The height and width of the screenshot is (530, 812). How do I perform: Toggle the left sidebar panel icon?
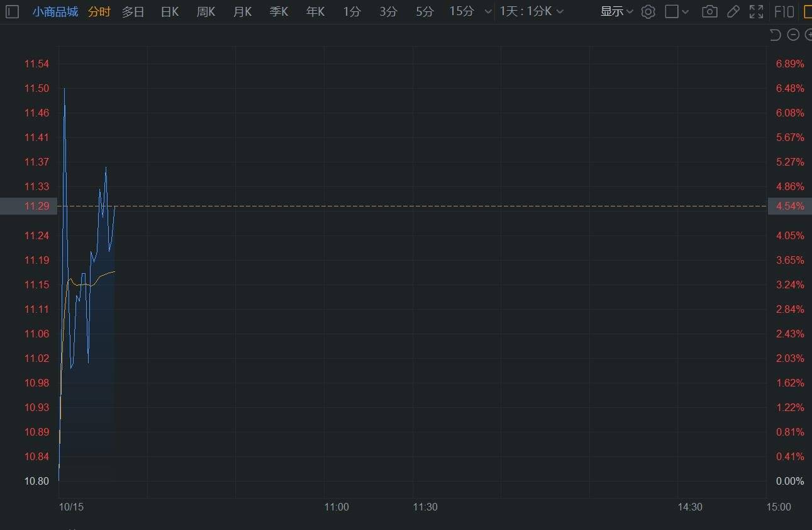12,11
